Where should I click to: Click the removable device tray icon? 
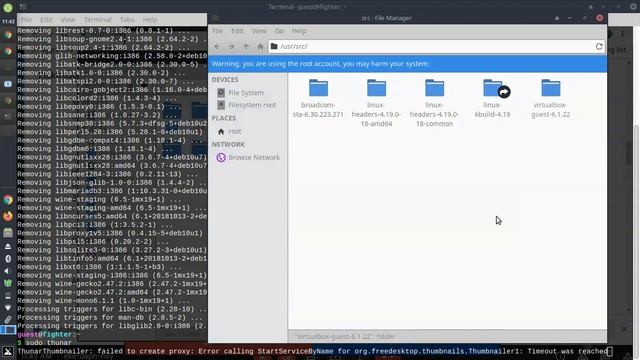[x=8, y=296]
